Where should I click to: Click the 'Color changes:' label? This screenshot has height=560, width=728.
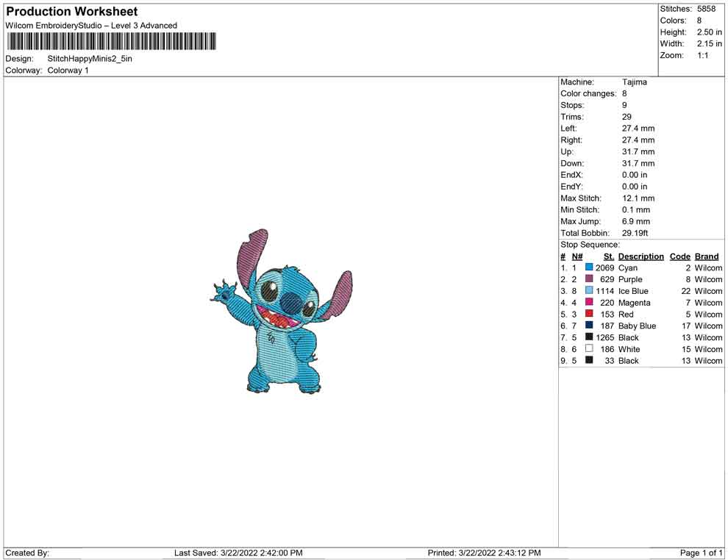click(588, 94)
